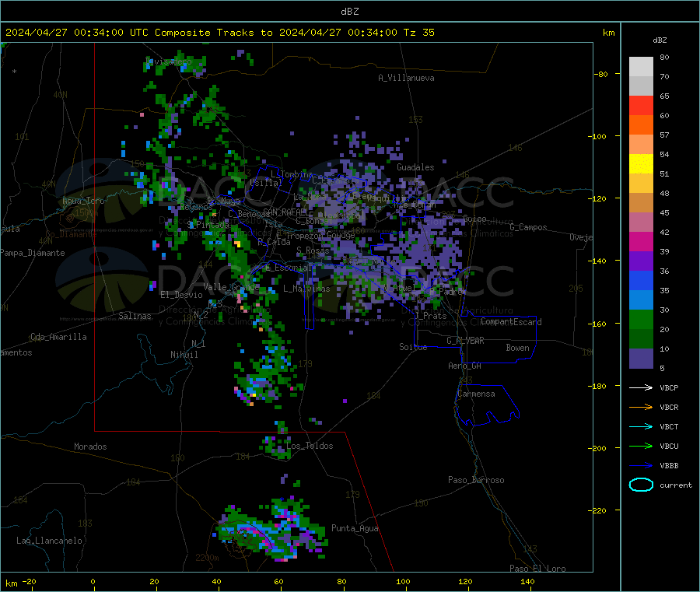The width and height of the screenshot is (700, 592).
Task: Click the 'Composite Tracks to' header text
Action: [214, 33]
